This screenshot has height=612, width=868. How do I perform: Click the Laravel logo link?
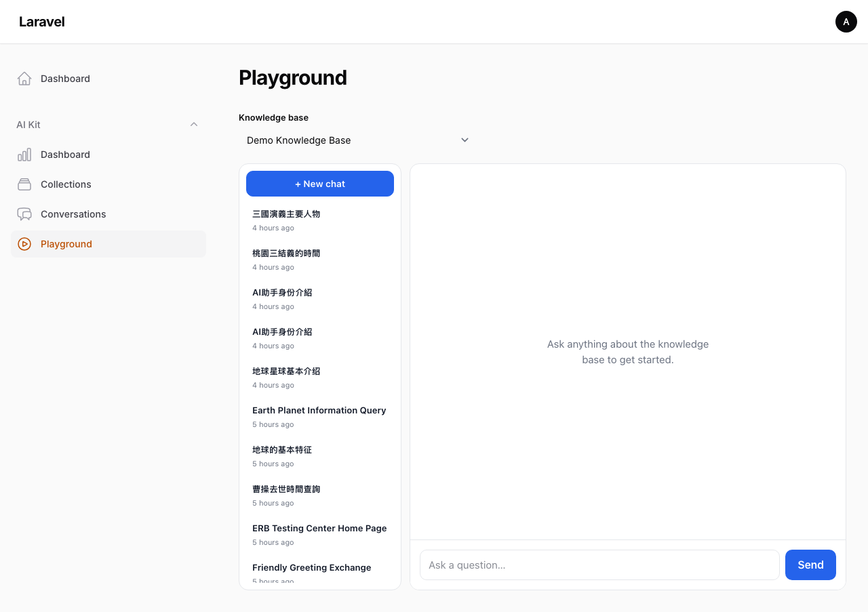42,22
